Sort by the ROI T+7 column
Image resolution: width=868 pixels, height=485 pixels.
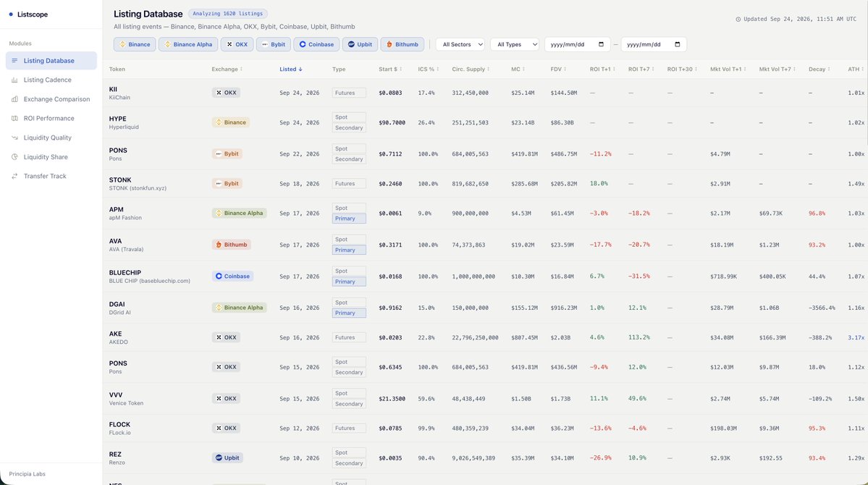pyautogui.click(x=641, y=69)
